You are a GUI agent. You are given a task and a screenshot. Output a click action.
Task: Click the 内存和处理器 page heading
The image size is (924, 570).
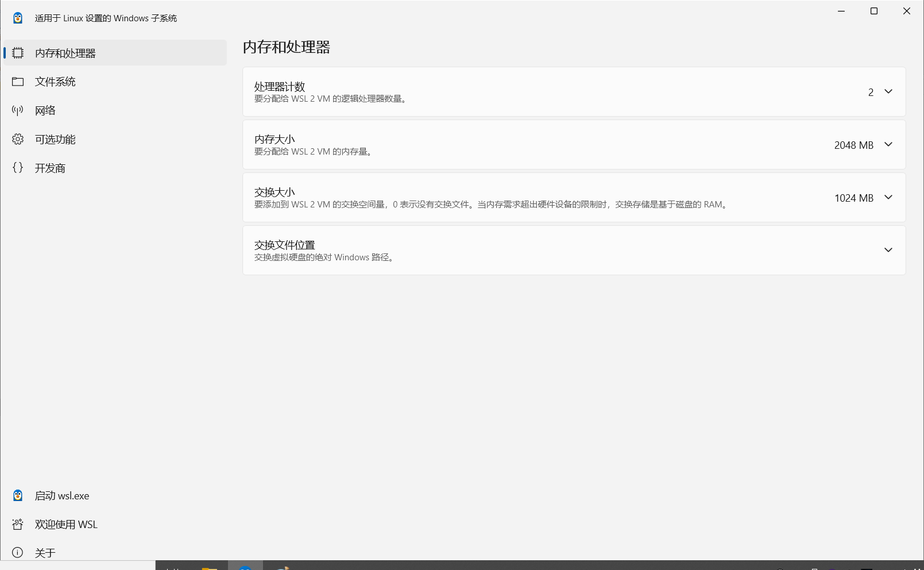(x=287, y=47)
